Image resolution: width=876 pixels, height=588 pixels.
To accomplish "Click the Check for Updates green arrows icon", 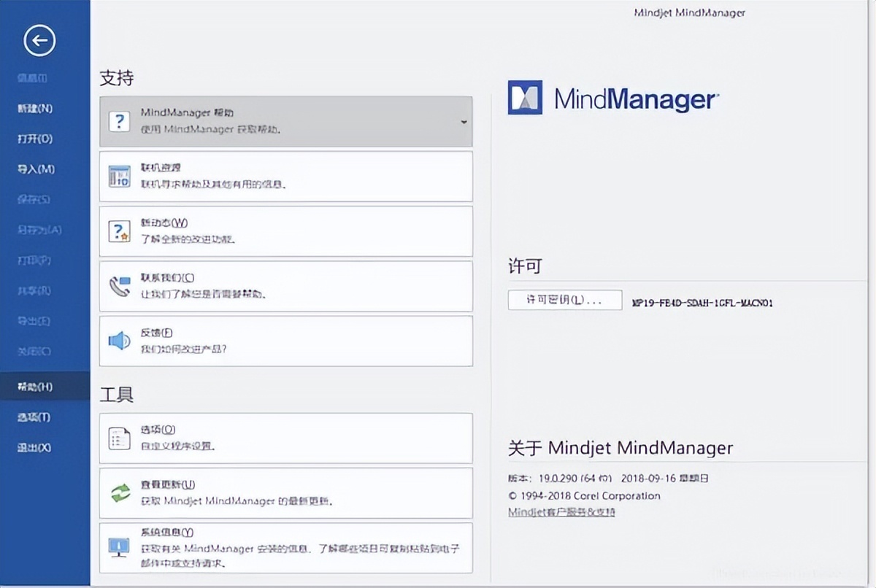I will pos(119,493).
